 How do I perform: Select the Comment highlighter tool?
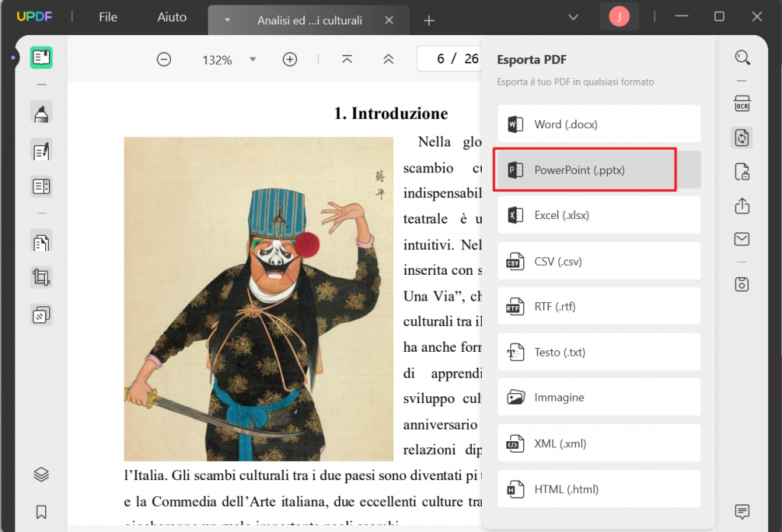(41, 113)
